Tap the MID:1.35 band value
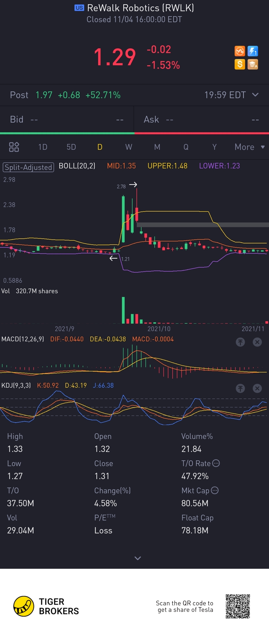 coord(121,166)
